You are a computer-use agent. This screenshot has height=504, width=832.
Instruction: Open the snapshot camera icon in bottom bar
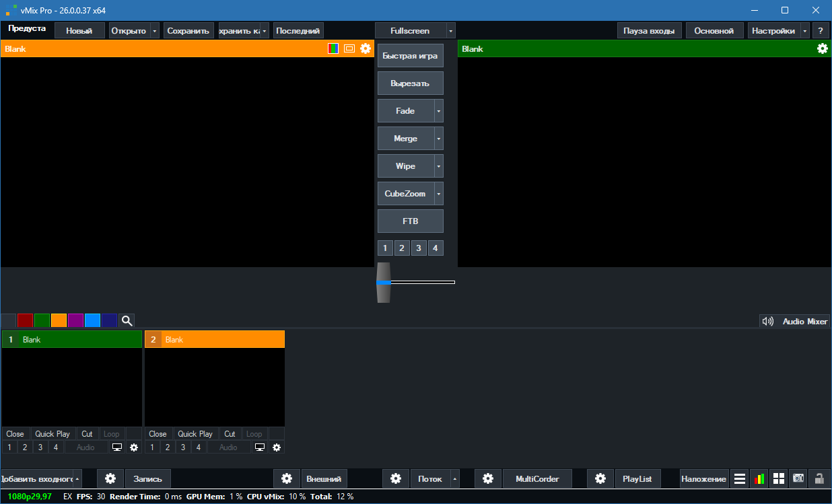coord(798,478)
